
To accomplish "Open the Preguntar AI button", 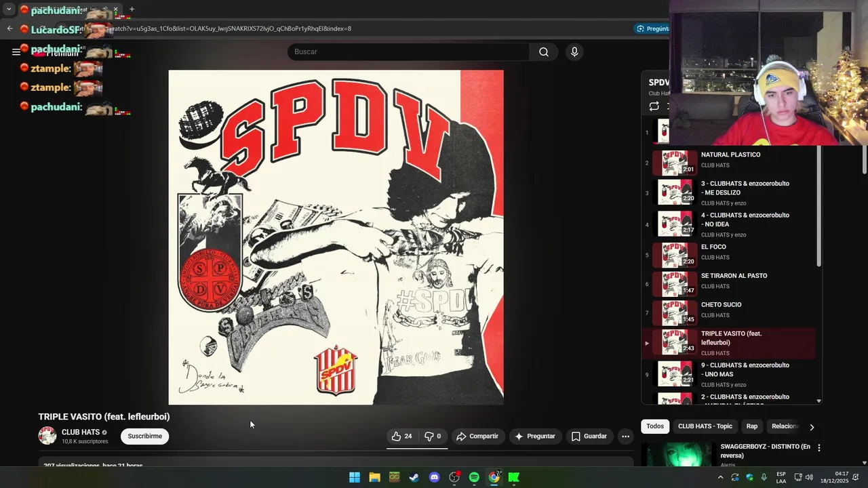I will coord(535,436).
